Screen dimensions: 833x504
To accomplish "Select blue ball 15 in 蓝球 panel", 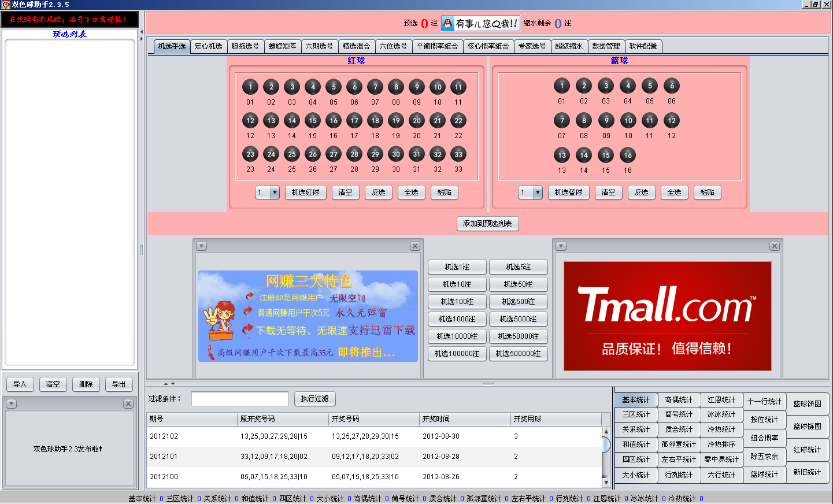I will [x=606, y=155].
